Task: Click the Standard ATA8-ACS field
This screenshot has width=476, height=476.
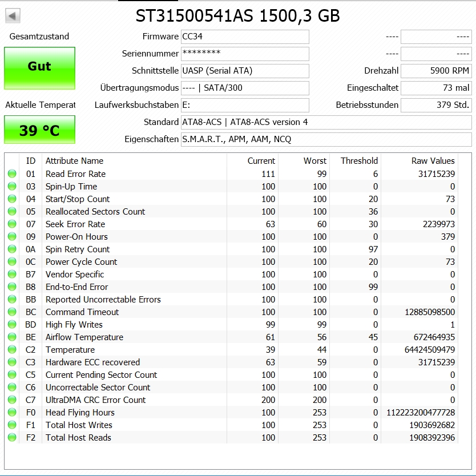Action: tap(326, 122)
